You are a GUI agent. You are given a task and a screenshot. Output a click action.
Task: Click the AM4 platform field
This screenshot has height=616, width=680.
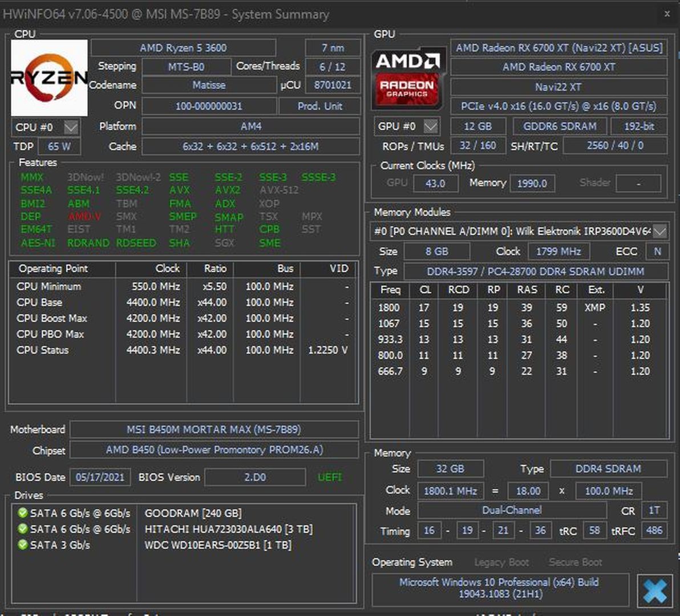[x=251, y=126]
